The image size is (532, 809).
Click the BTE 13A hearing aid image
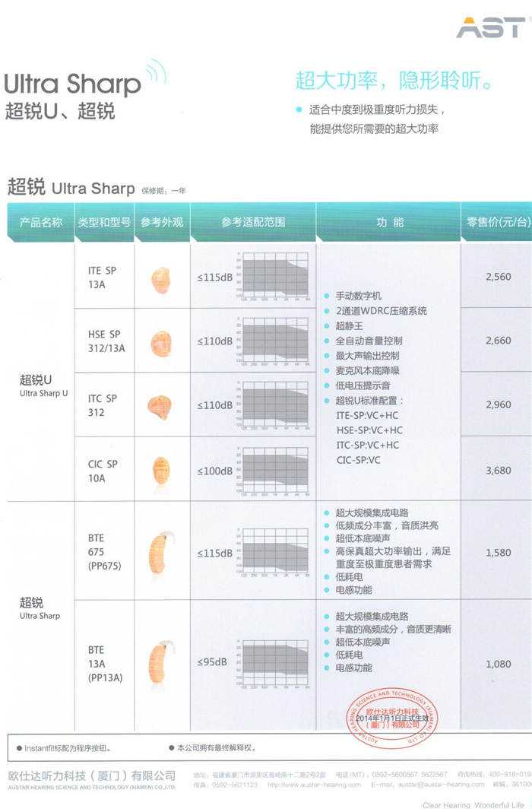point(161,662)
